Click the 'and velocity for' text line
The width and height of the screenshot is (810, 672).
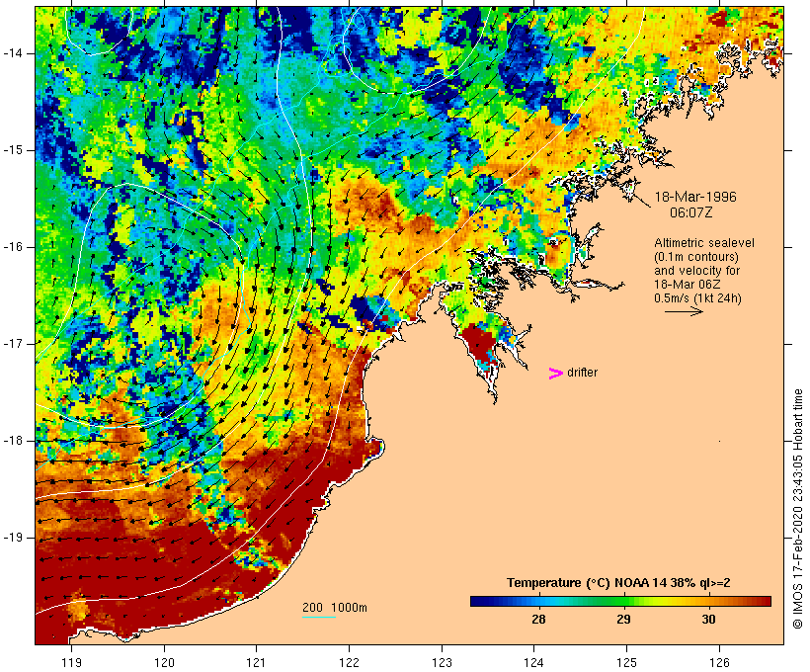tap(696, 271)
